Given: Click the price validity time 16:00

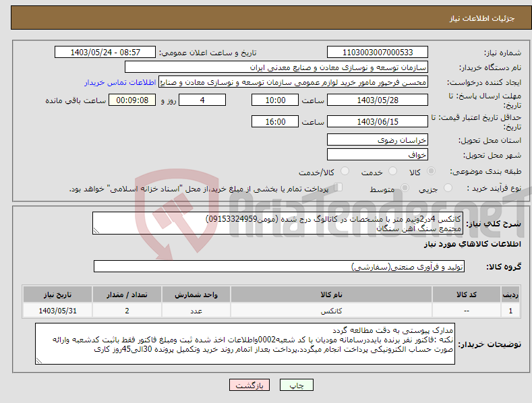Looking at the screenshot, I should [x=275, y=121].
